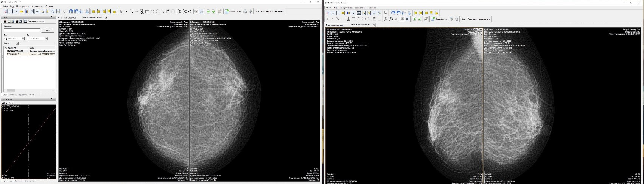Switch to Сечение tab below histogram
The height and width of the screenshot is (184, 644).
[x=19, y=181]
